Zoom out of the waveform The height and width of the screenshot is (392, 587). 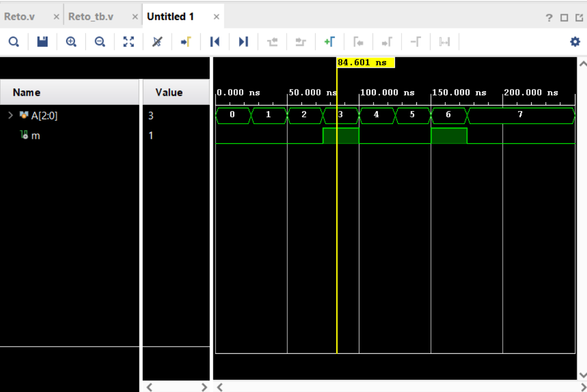click(100, 42)
